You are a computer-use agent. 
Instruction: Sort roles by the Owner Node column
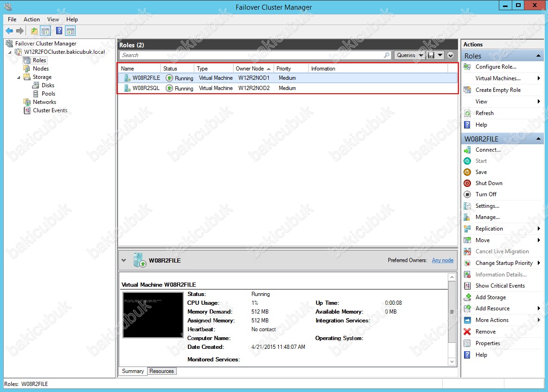pyautogui.click(x=253, y=69)
